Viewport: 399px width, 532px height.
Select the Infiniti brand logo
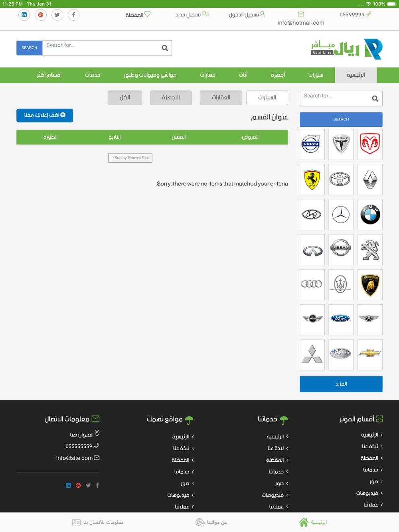pos(312,250)
